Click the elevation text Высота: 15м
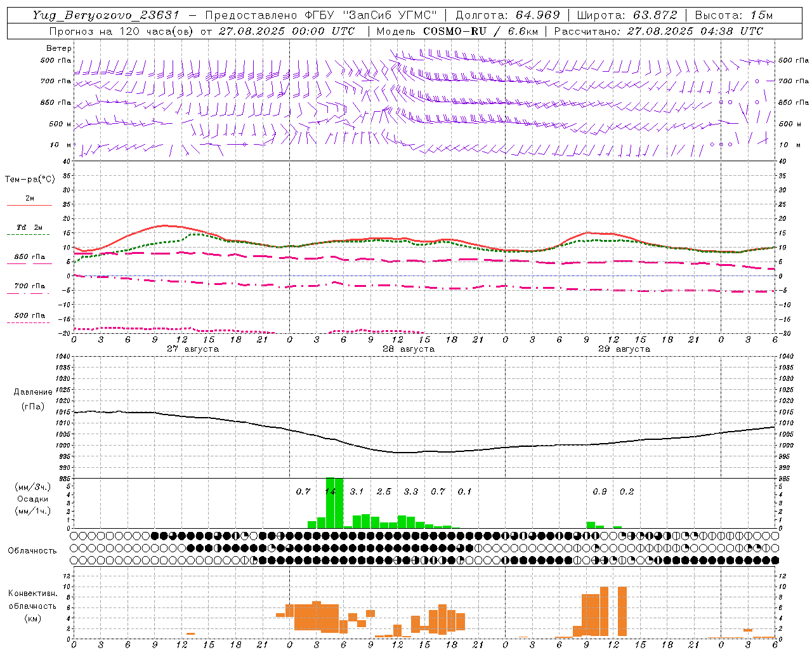Image resolution: width=812 pixels, height=650 pixels. click(734, 15)
